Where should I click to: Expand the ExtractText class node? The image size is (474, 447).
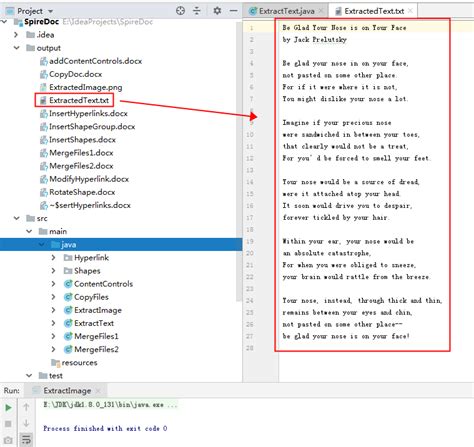[53, 323]
